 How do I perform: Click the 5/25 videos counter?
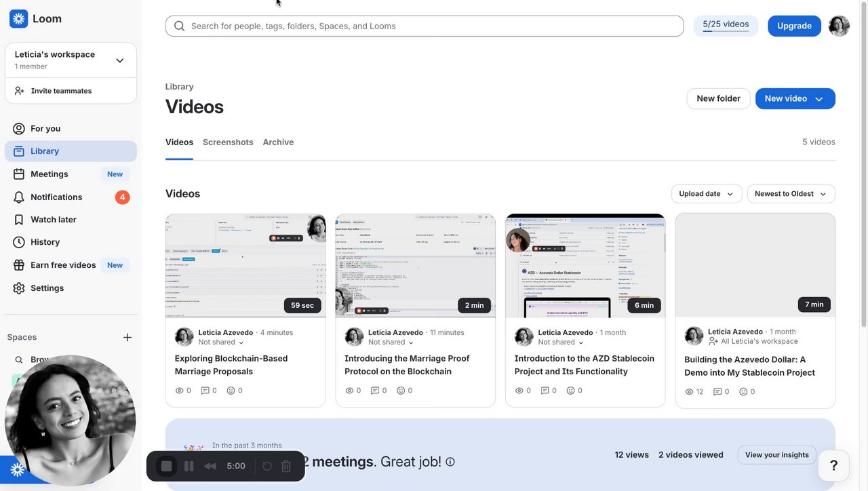pos(726,26)
